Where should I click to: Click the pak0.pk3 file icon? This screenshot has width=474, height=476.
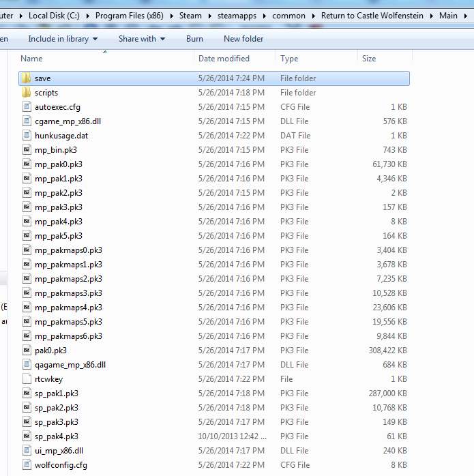pyautogui.click(x=27, y=350)
